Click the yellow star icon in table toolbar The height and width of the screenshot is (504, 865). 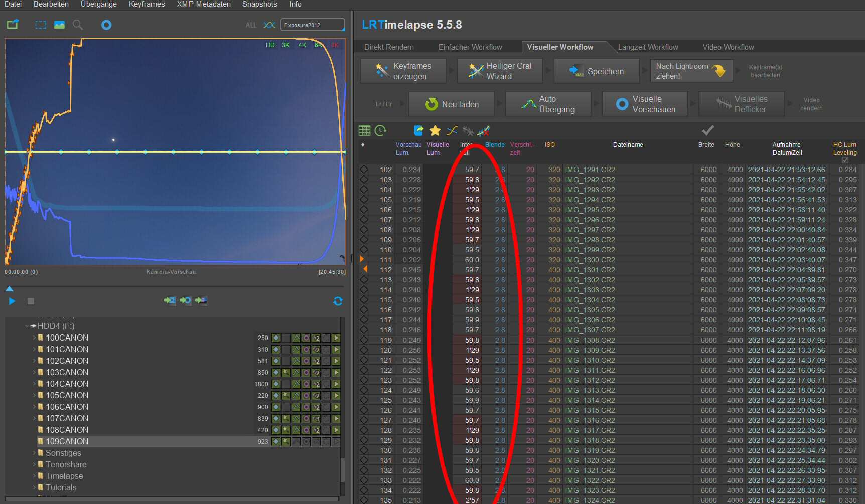pos(435,131)
